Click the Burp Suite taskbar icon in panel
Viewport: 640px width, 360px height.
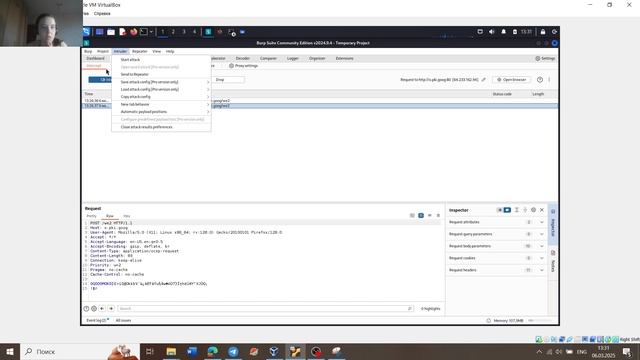click(x=208, y=31)
